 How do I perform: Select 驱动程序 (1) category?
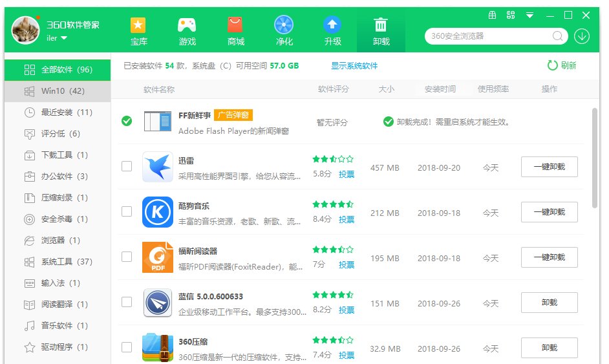(58, 347)
